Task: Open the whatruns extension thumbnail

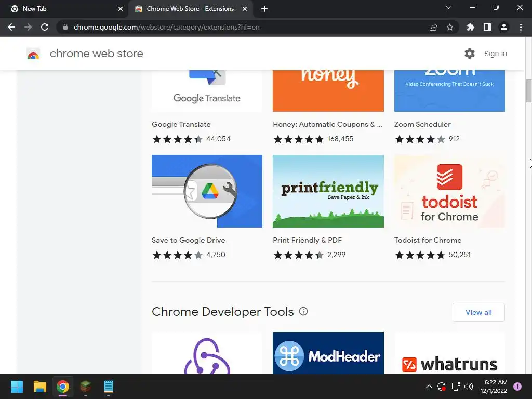Action: point(449,353)
